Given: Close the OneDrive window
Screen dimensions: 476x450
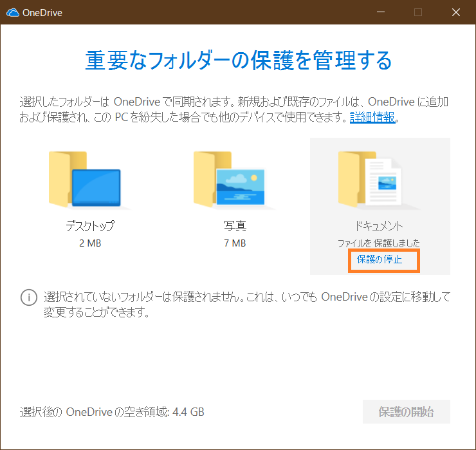Looking at the screenshot, I should coord(456,12).
